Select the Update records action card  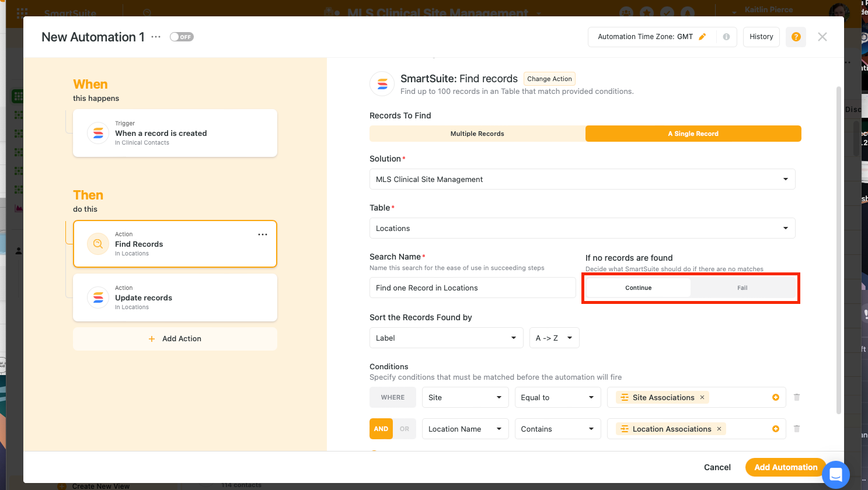tap(175, 297)
